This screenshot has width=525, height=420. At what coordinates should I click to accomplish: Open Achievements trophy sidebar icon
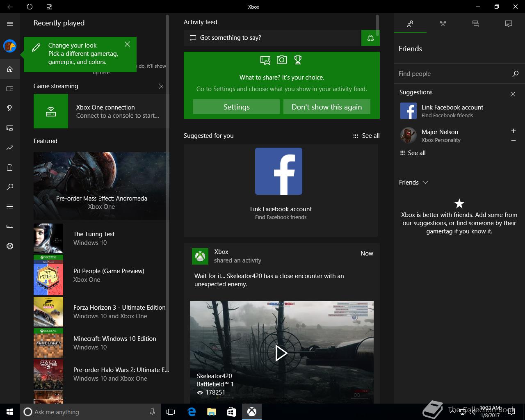pos(10,108)
